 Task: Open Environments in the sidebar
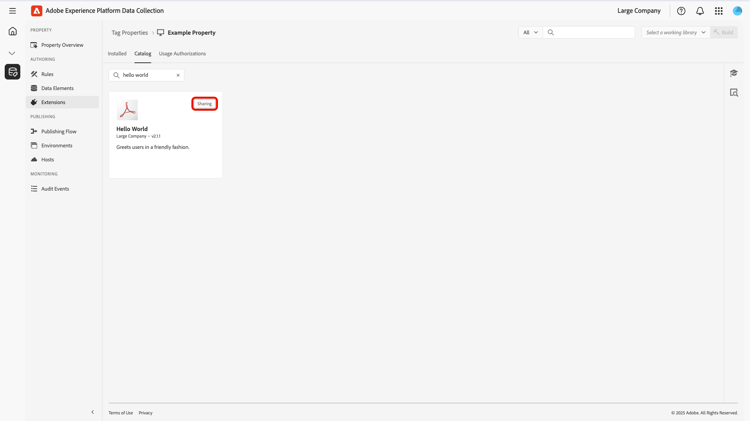(x=62, y=145)
